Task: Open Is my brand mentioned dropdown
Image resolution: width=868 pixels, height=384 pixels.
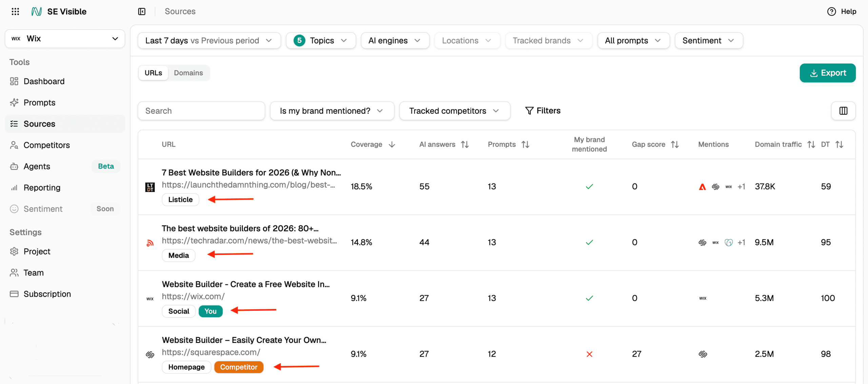Action: pos(332,111)
